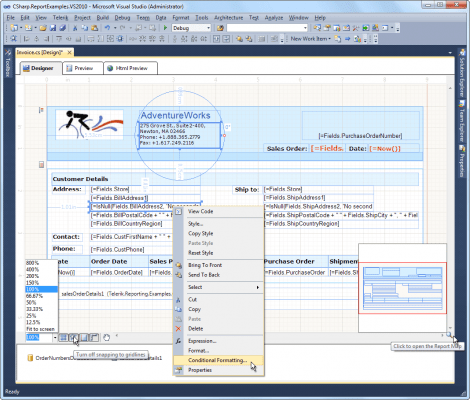Image resolution: width=470 pixels, height=400 pixels.
Task: Choose Expression... in context menu
Action: pyautogui.click(x=218, y=341)
